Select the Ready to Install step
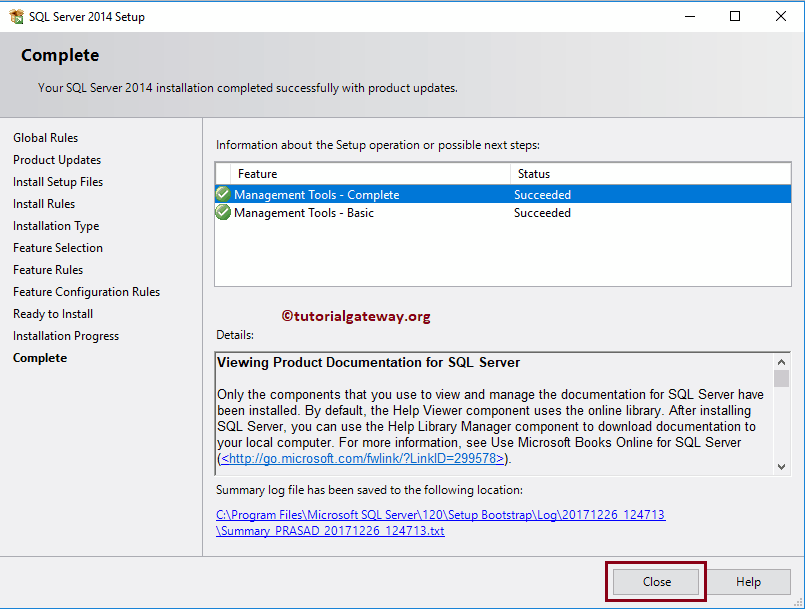Screen dimensions: 805x609 click(53, 314)
